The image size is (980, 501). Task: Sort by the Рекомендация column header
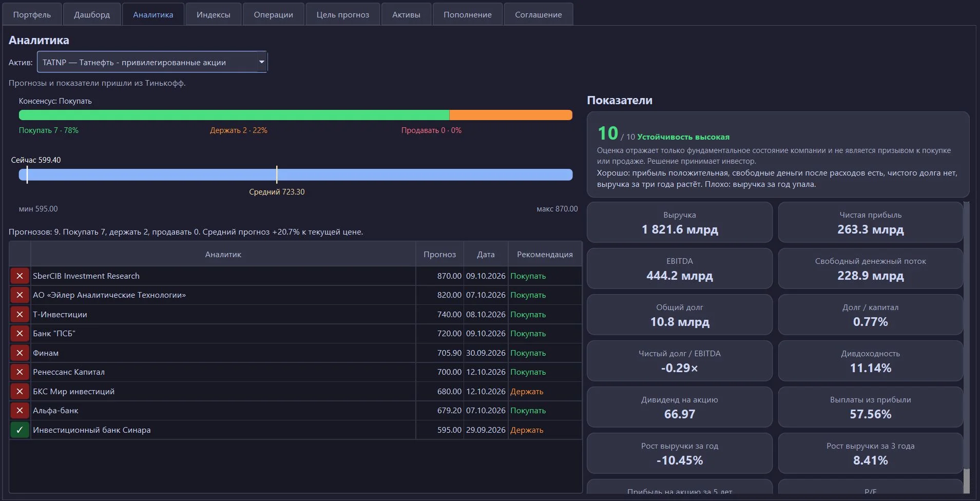[x=545, y=254]
